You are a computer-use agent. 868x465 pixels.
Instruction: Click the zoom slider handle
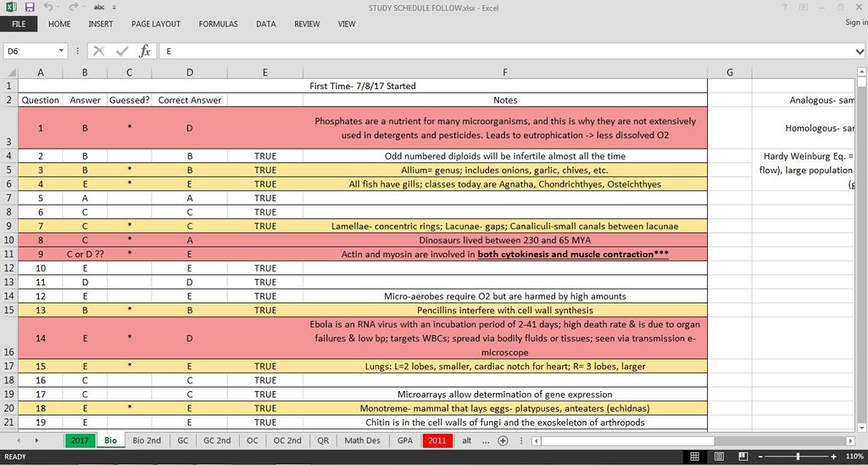click(798, 457)
